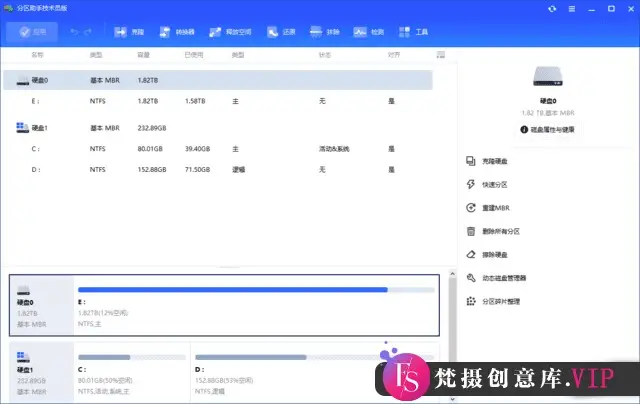Sort by the 名称 column header

(x=38, y=55)
